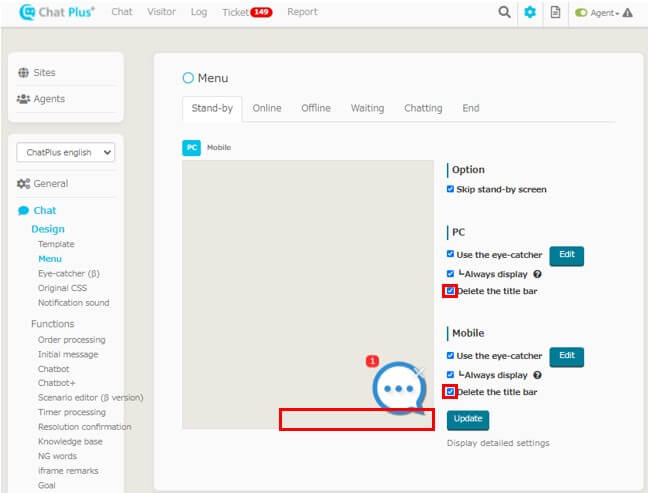This screenshot has height=493, width=648.
Task: Select the PC preview button
Action: click(191, 148)
